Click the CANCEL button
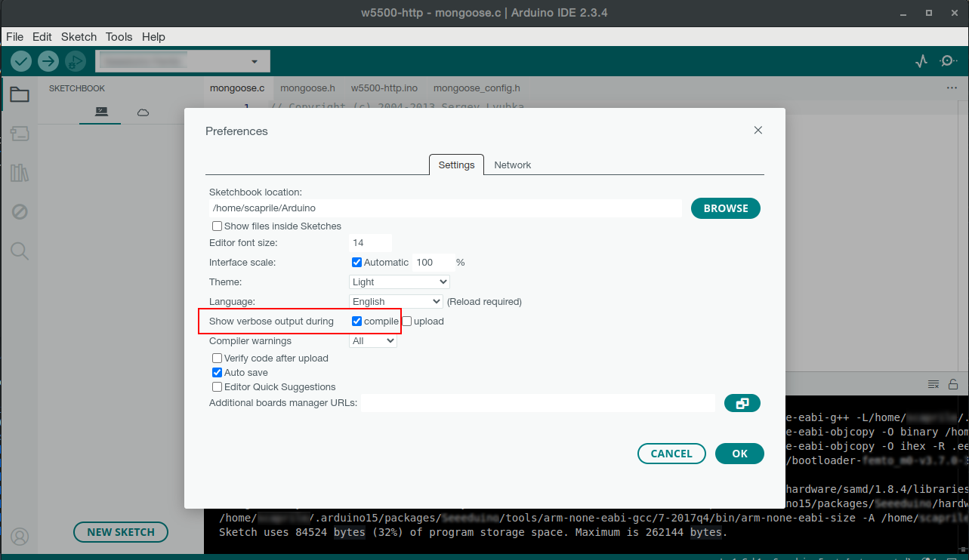The width and height of the screenshot is (969, 560). [x=671, y=454]
